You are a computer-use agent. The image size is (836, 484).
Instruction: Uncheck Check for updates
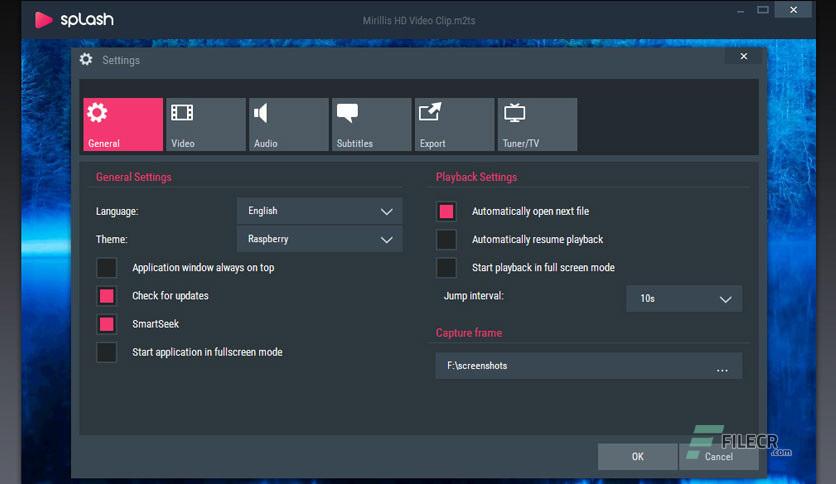(107, 296)
